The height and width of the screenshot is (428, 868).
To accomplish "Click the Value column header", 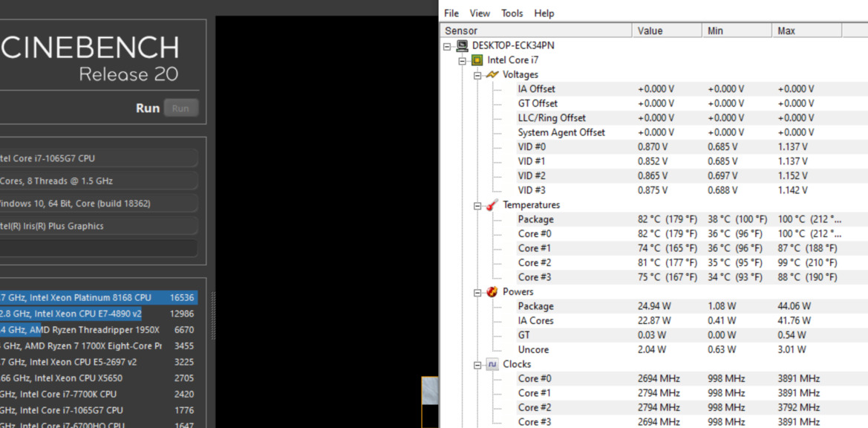I will (667, 31).
